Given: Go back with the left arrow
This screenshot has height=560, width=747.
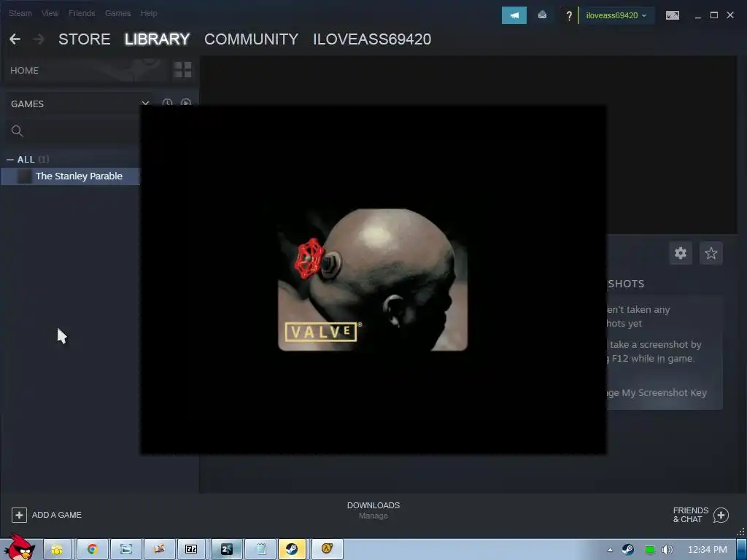Looking at the screenshot, I should (x=15, y=39).
